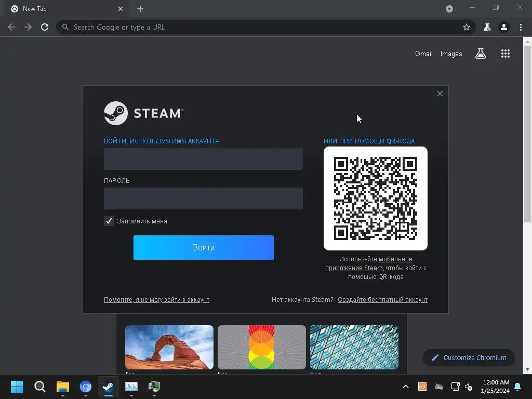Open a new tab with plus button
Image resolution: width=532 pixels, height=399 pixels.
140,9
